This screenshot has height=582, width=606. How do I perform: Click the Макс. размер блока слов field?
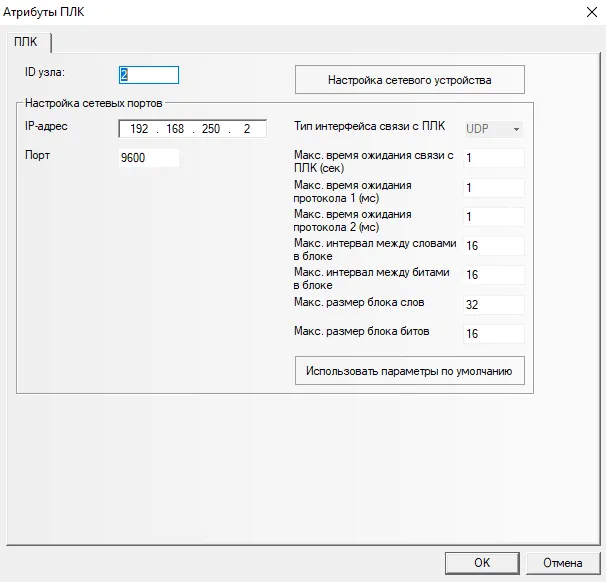pyautogui.click(x=494, y=304)
